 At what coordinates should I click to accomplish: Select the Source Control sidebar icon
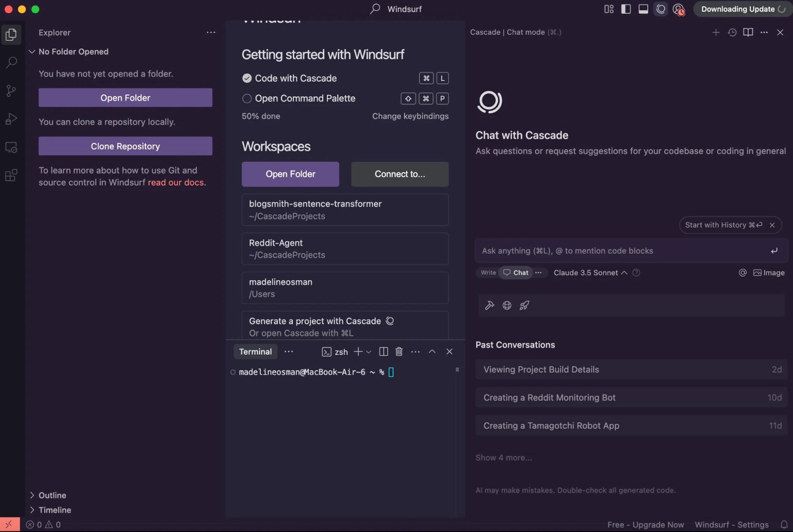(11, 91)
